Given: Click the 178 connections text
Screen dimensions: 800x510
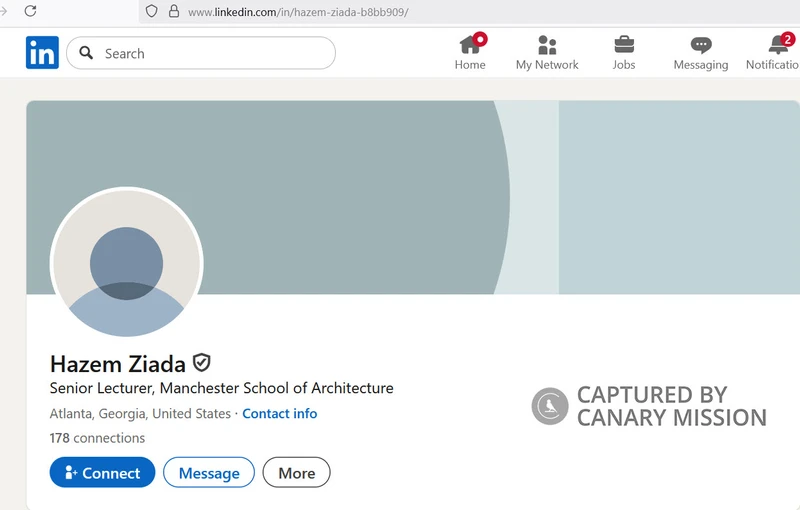Looking at the screenshot, I should pyautogui.click(x=97, y=438).
